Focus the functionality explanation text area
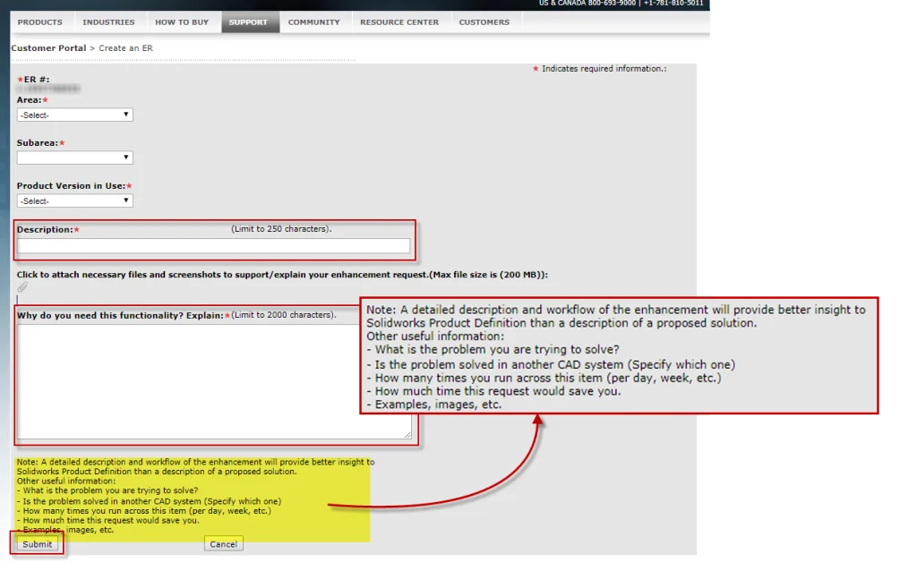The image size is (917, 588). click(214, 381)
